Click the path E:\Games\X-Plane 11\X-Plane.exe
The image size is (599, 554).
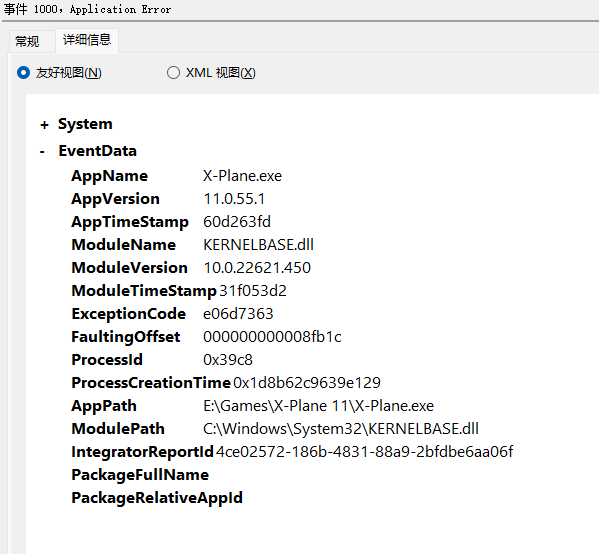coord(319,406)
